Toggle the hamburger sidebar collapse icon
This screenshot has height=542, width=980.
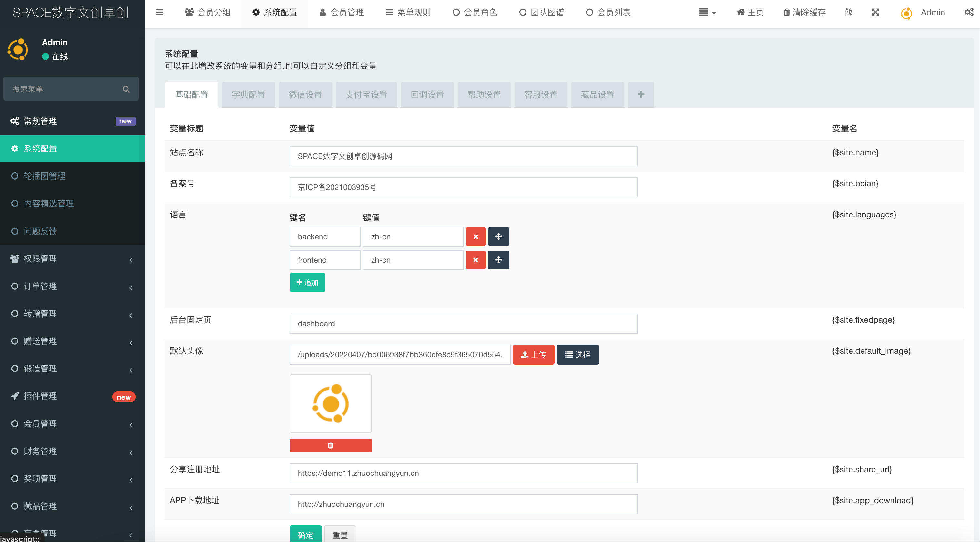coord(160,12)
